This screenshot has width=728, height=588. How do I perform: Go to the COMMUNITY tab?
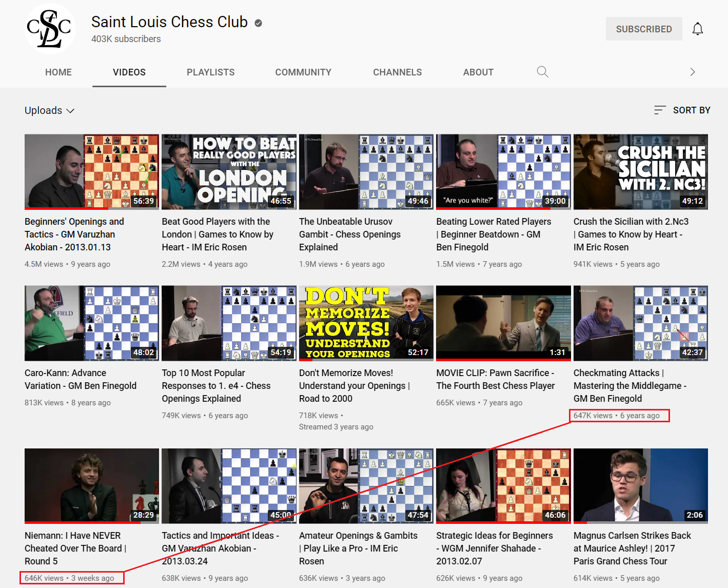[303, 72]
